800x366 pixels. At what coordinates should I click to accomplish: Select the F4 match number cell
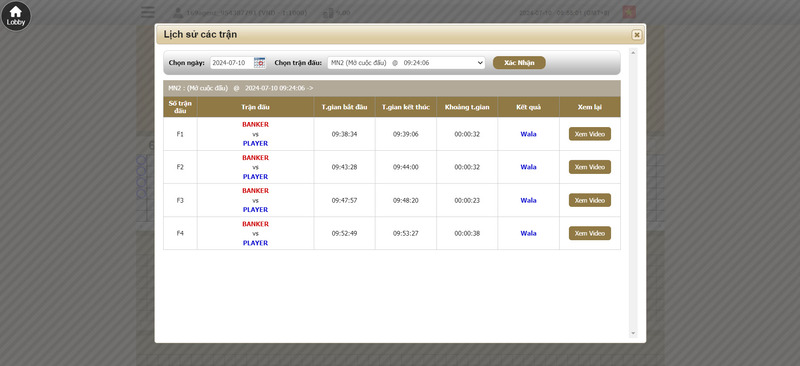pos(180,233)
